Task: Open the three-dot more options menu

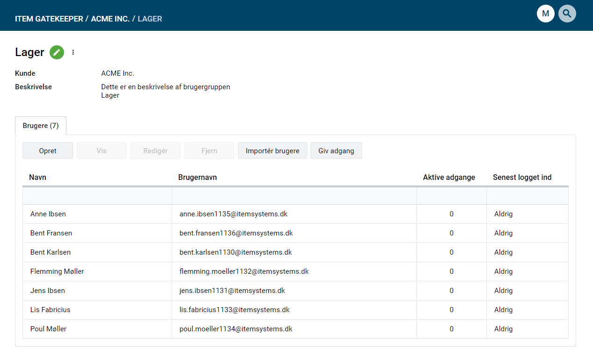Action: pyautogui.click(x=73, y=52)
